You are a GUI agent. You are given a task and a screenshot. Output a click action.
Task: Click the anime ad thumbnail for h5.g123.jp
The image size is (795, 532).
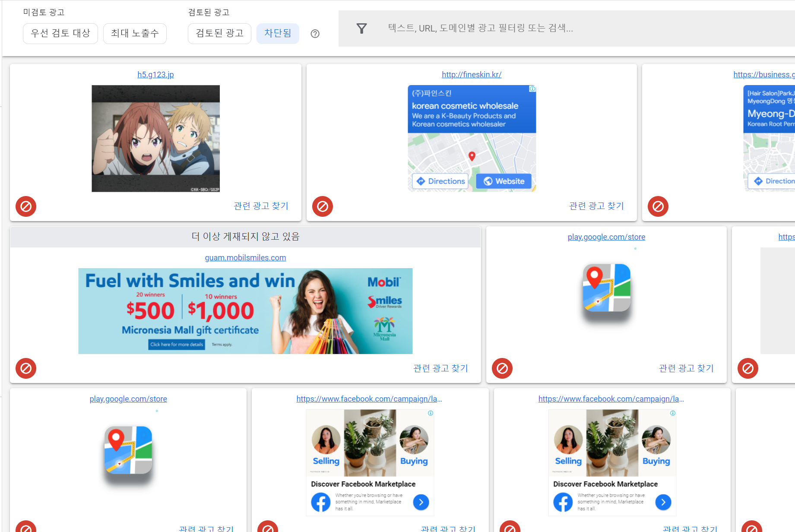point(155,139)
